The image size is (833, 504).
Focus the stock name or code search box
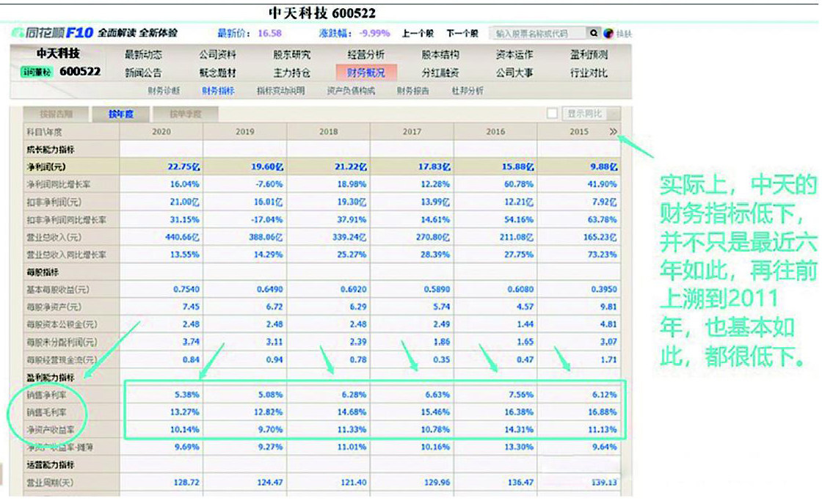[538, 34]
